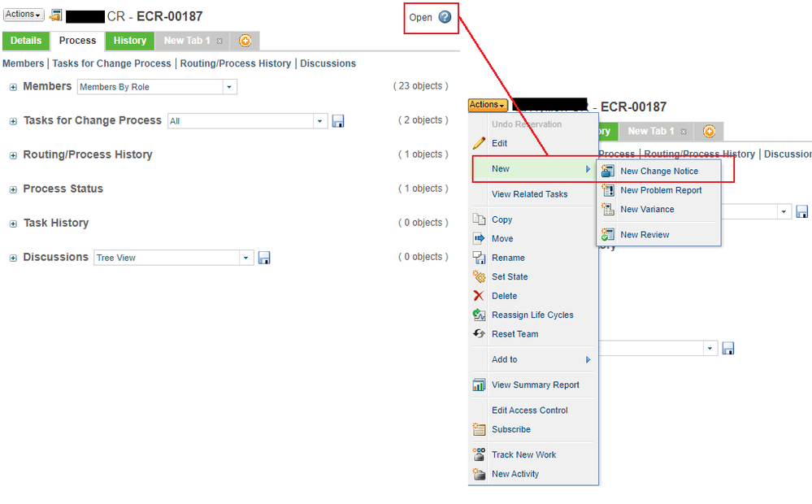Expand the Process Status table
Screen dimensions: 812x504
13,190
